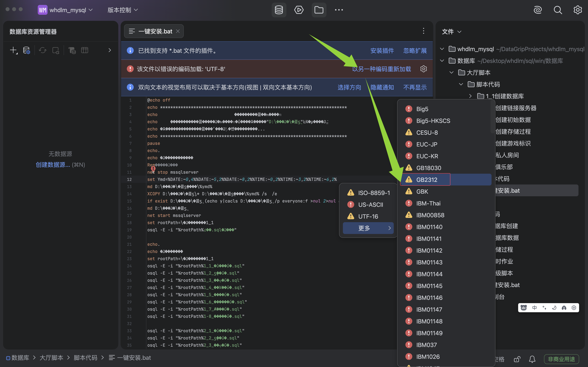Open notifications bell in status bar
588x367 pixels.
pyautogui.click(x=532, y=359)
